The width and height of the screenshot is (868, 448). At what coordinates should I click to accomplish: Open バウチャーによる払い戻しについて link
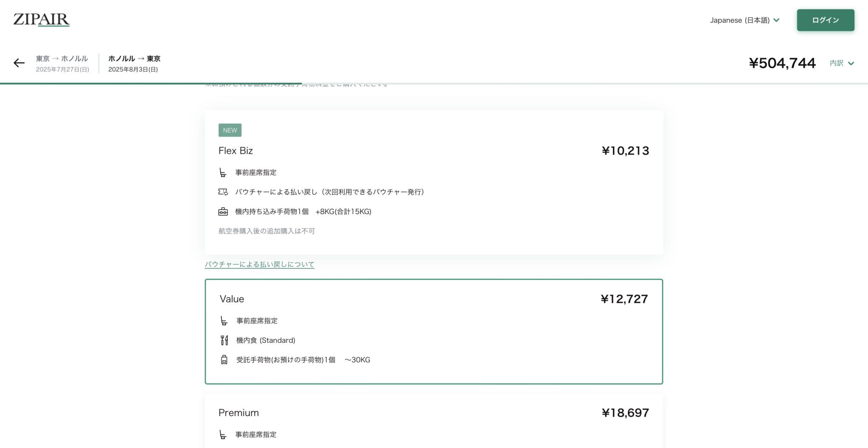pos(259,264)
